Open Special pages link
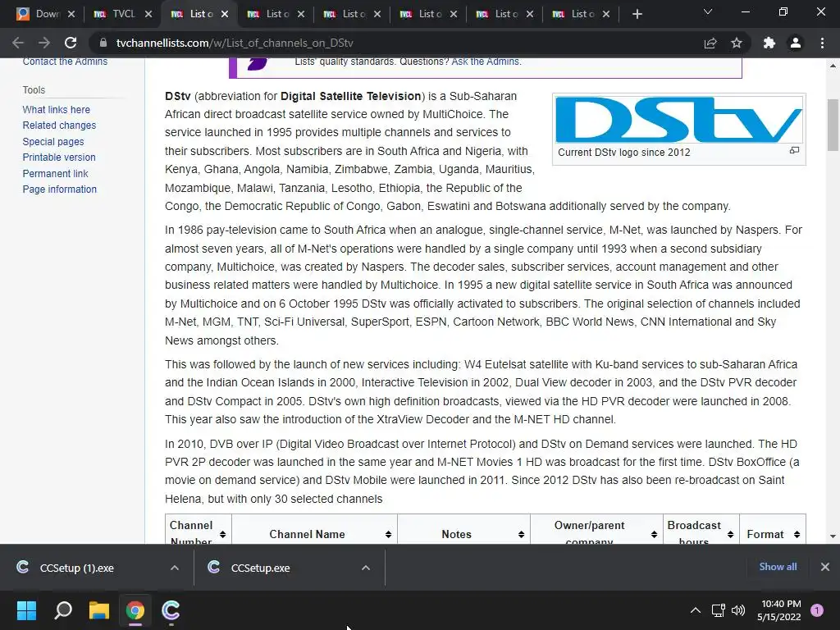 (53, 141)
